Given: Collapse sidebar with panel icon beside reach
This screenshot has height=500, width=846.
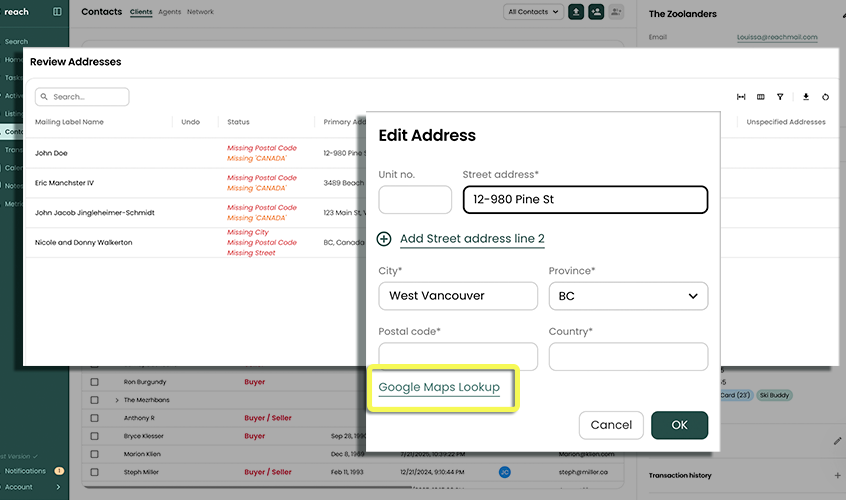Looking at the screenshot, I should tap(57, 12).
